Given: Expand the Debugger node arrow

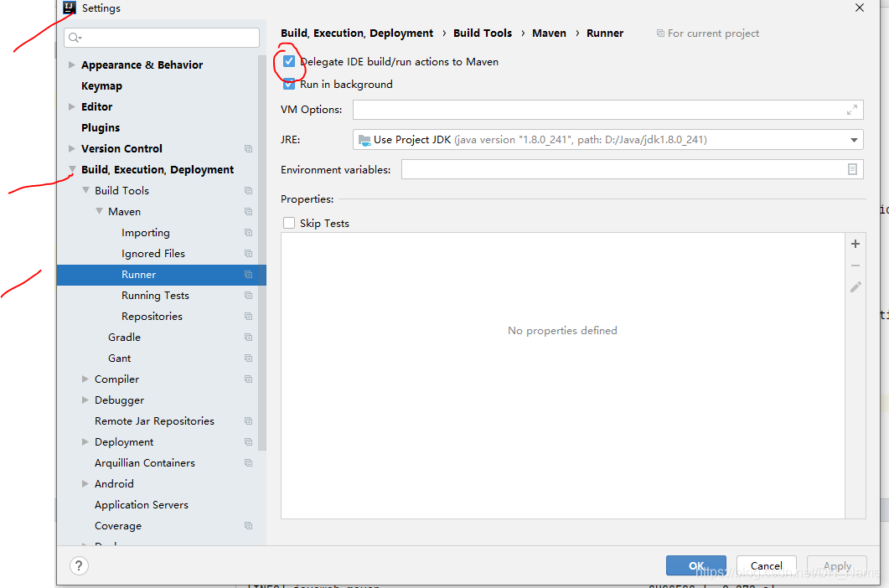Looking at the screenshot, I should tap(85, 400).
